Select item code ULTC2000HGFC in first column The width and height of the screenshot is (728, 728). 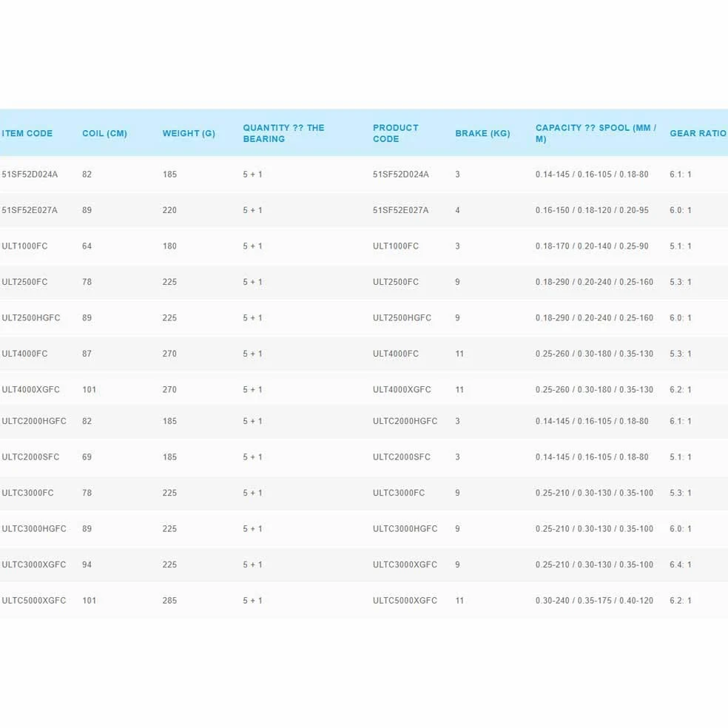(x=34, y=421)
